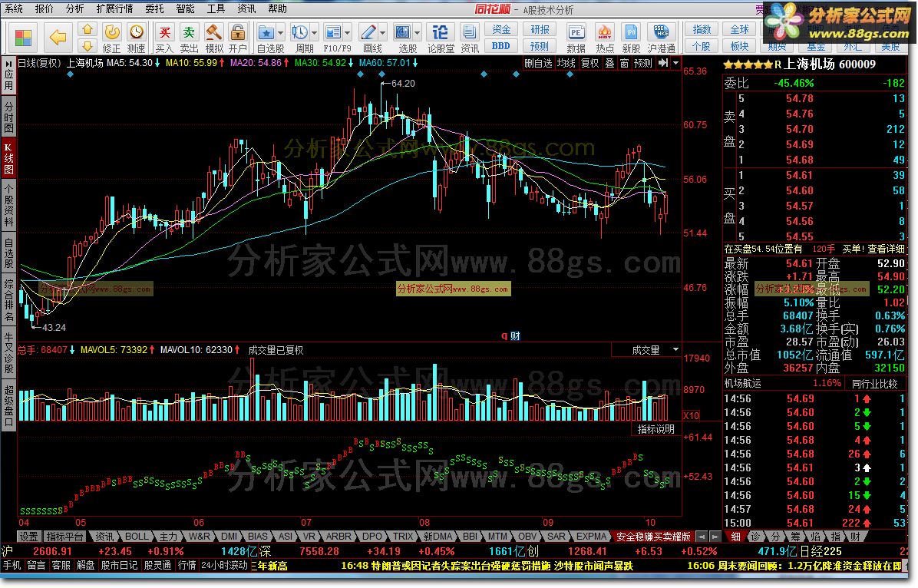The height and width of the screenshot is (588, 918).
Task: Switch to the 综合排名 sidebar tab
Action: (8, 300)
